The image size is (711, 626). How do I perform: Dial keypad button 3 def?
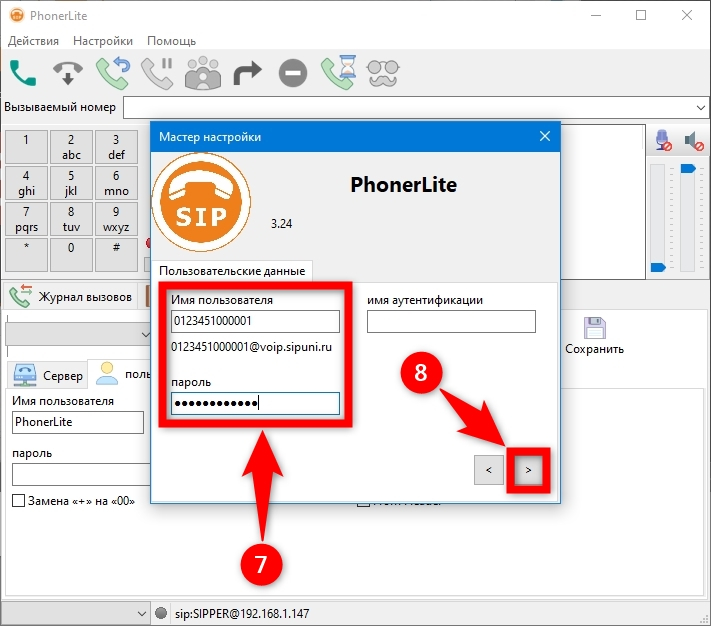point(116,146)
